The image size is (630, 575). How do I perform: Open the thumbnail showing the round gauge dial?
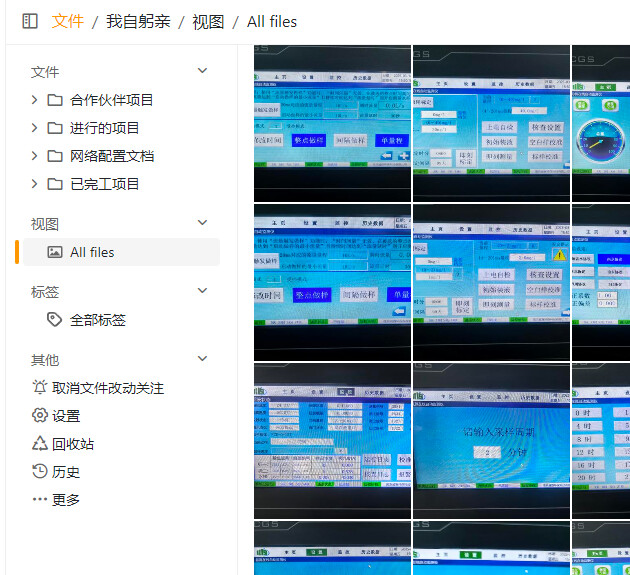point(601,123)
